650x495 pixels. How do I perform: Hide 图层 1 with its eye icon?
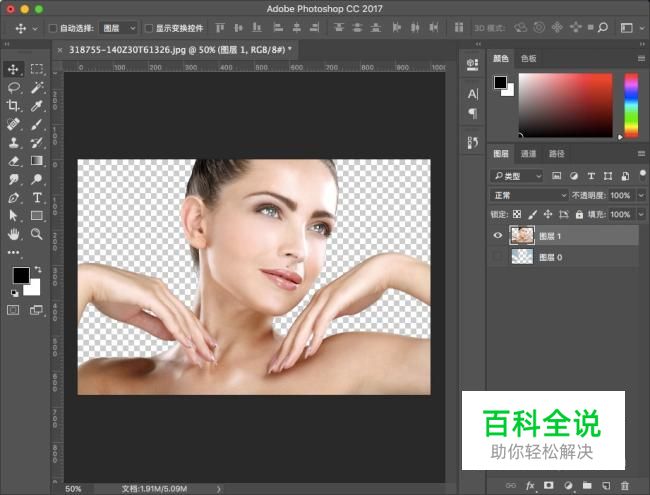coord(498,235)
